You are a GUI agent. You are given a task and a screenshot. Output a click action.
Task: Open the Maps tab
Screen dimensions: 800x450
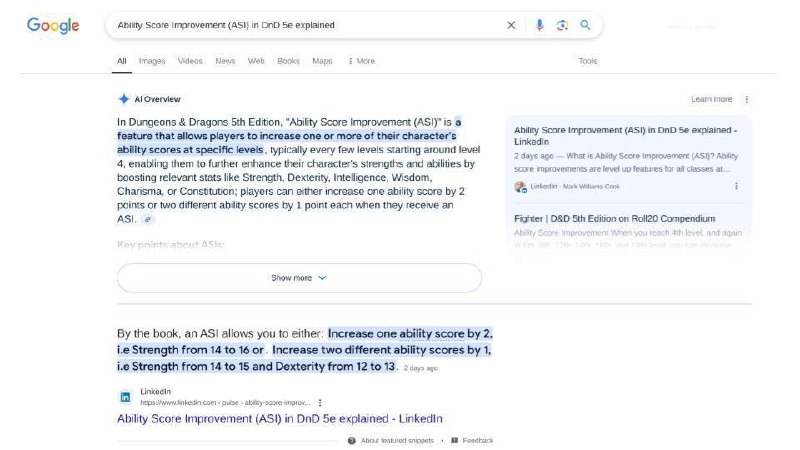pos(322,61)
